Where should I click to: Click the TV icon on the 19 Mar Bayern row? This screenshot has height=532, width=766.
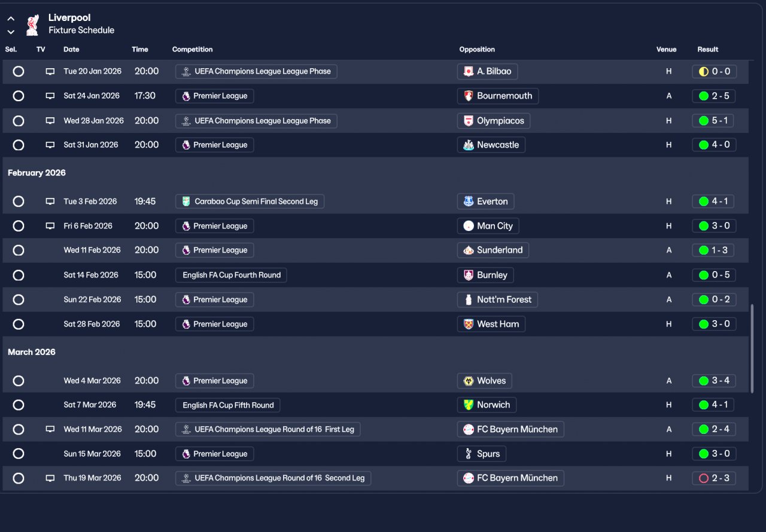[x=50, y=478]
